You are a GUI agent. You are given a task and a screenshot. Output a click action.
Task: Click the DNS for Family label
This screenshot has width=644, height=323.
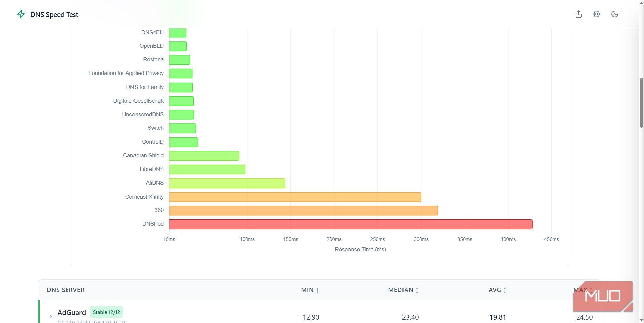tap(145, 87)
